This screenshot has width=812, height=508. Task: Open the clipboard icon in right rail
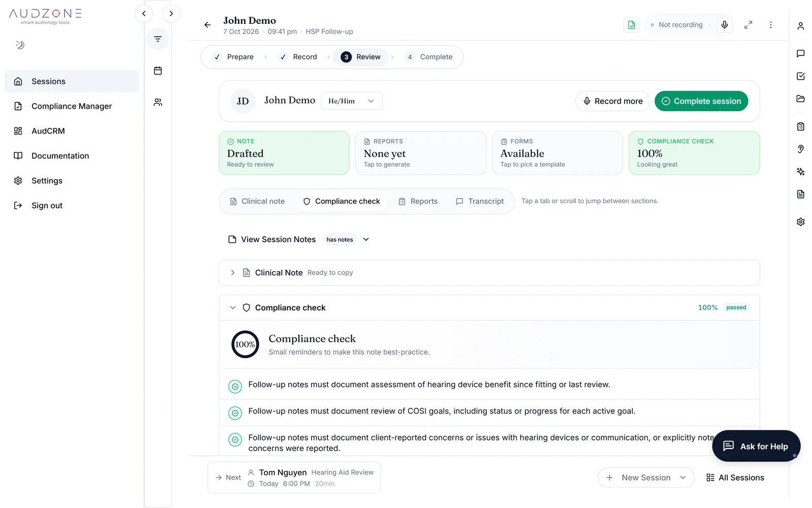pyautogui.click(x=800, y=126)
